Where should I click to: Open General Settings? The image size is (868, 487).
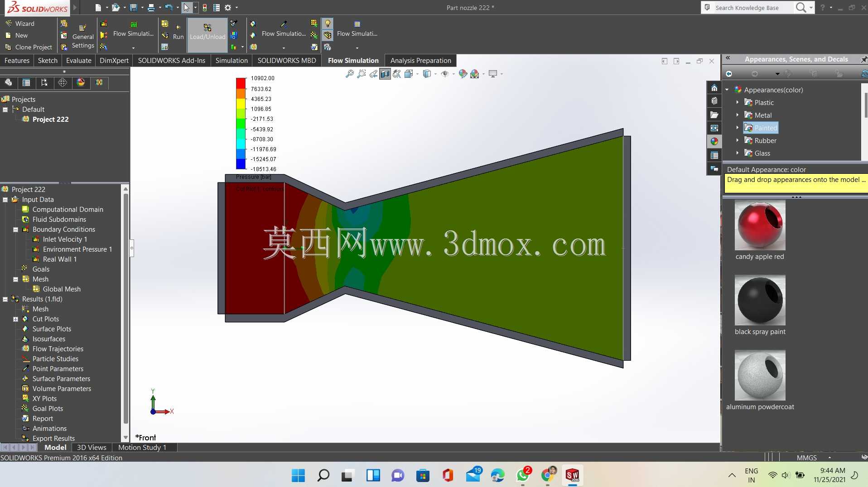[83, 37]
